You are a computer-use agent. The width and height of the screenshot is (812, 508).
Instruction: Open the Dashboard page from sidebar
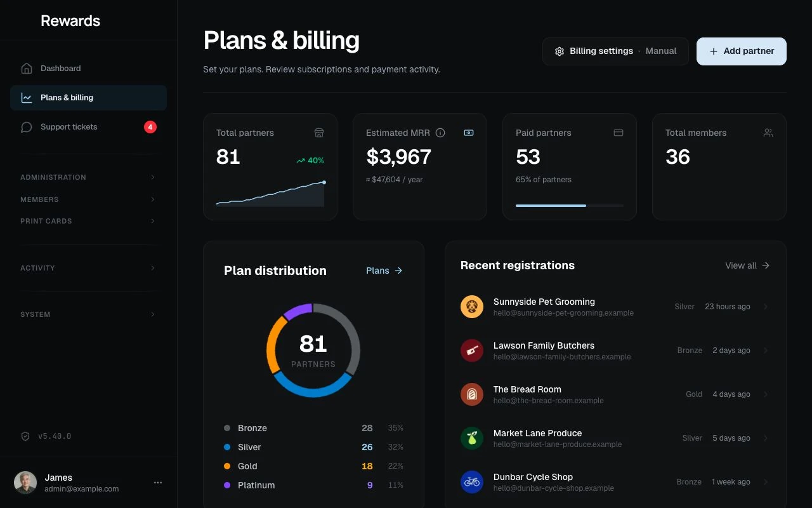pos(88,69)
